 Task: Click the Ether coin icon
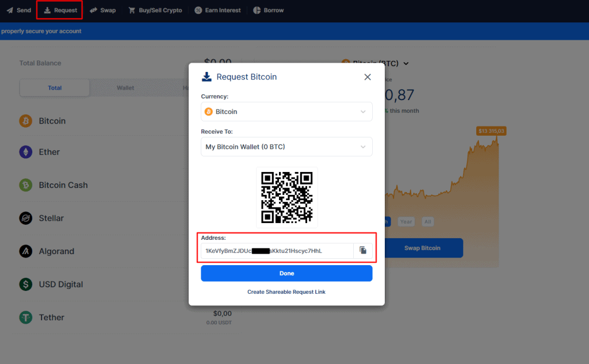click(25, 152)
